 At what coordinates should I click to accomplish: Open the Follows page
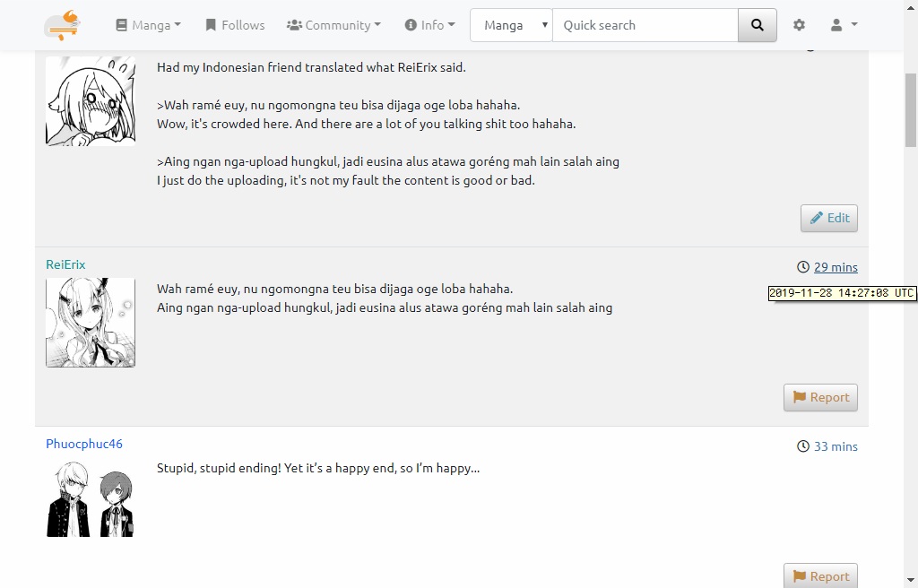pos(235,25)
